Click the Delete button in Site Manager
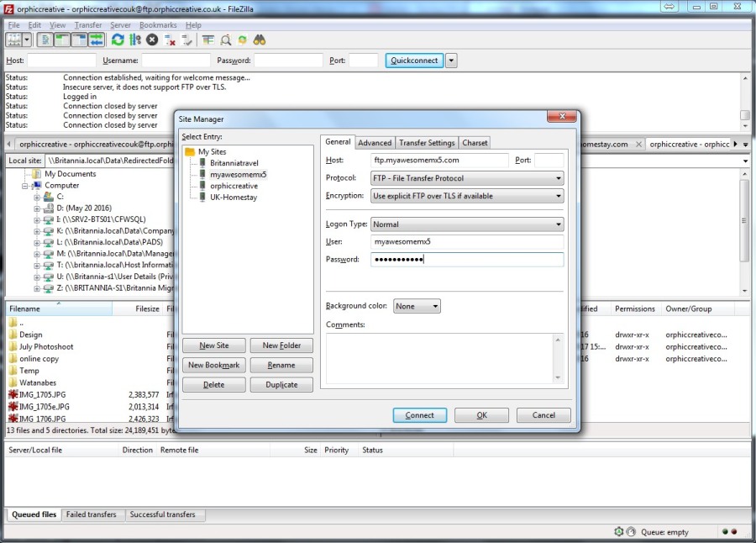This screenshot has width=756, height=543. 214,385
